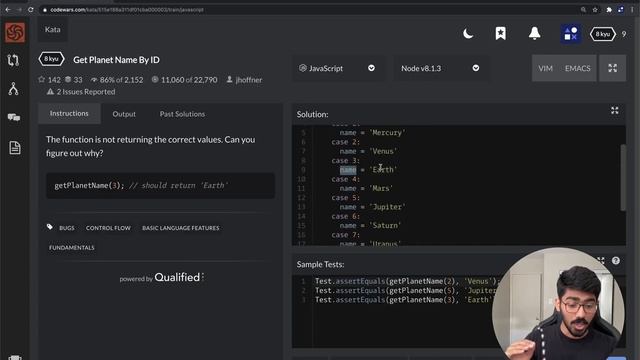Click the BUGS tag
Screen dimensions: 640x360
[x=67, y=228]
